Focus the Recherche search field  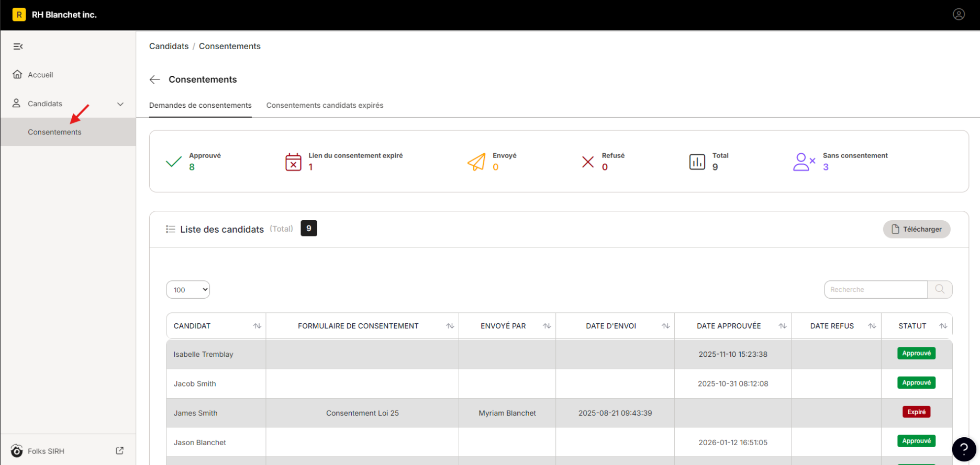click(x=876, y=289)
